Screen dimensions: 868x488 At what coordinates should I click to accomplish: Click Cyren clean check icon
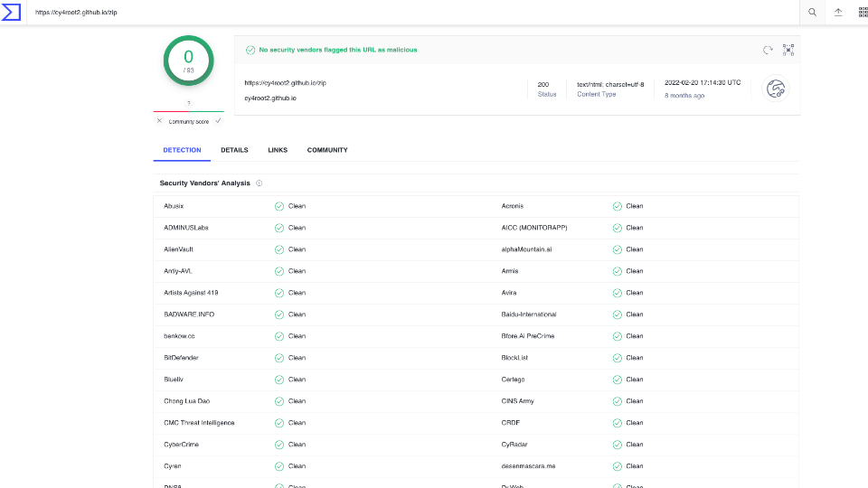[x=279, y=466]
